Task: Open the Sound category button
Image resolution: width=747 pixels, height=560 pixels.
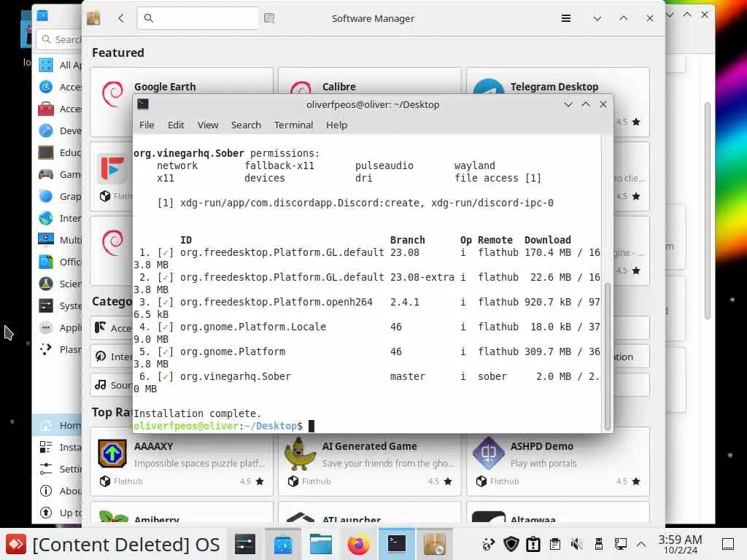Action: pyautogui.click(x=112, y=385)
